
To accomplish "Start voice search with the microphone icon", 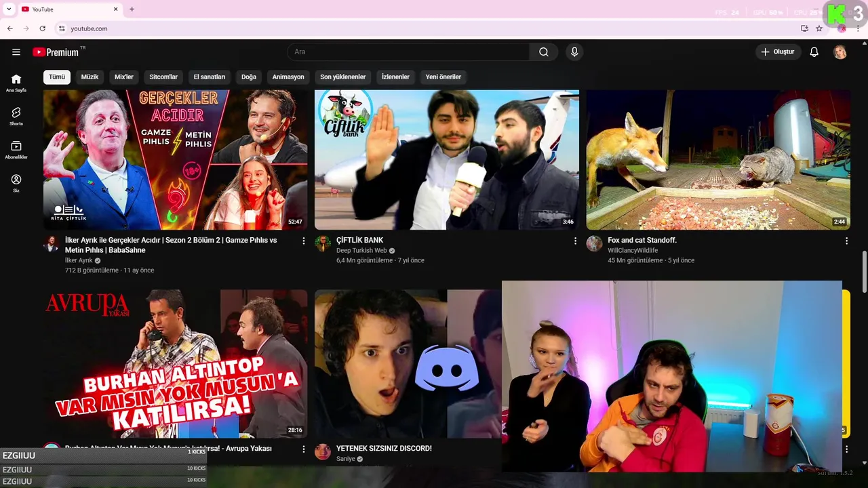I will click(x=574, y=52).
